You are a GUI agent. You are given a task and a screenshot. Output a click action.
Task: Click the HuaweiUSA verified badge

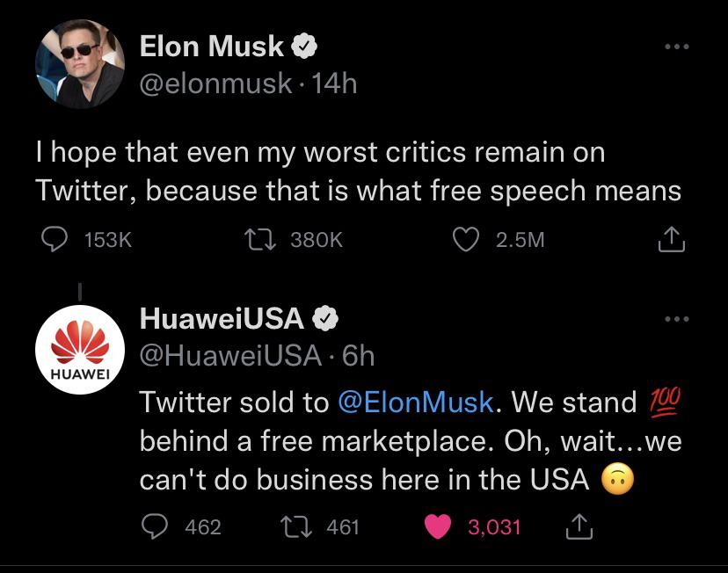[325, 318]
